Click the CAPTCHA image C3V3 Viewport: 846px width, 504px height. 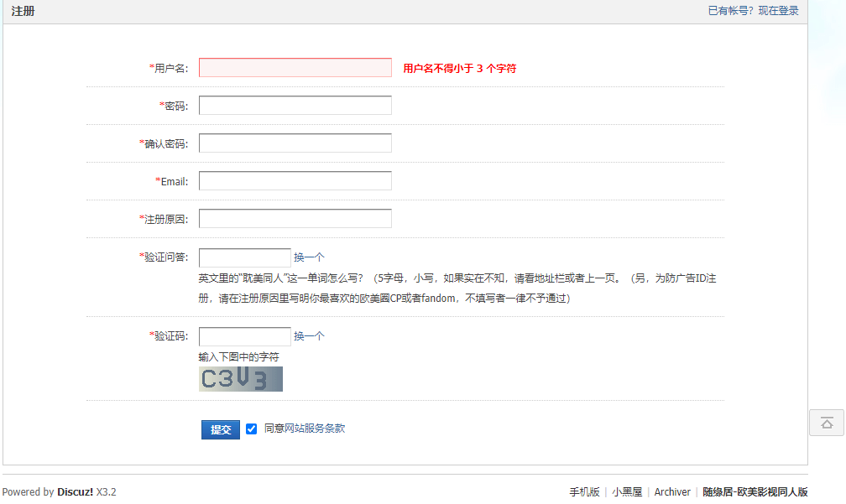click(x=241, y=379)
